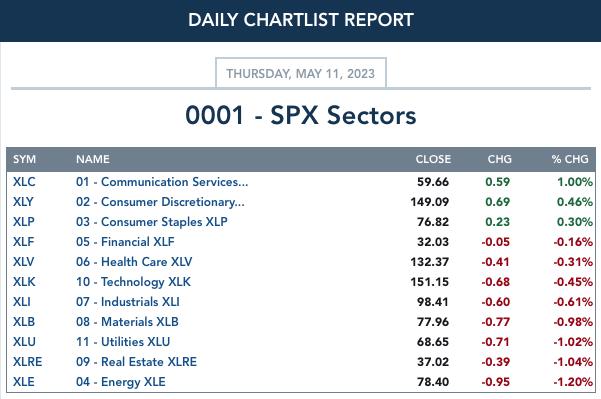Open 11 - Utilities XLU chart
The width and height of the screenshot is (601, 399).
coord(123,342)
